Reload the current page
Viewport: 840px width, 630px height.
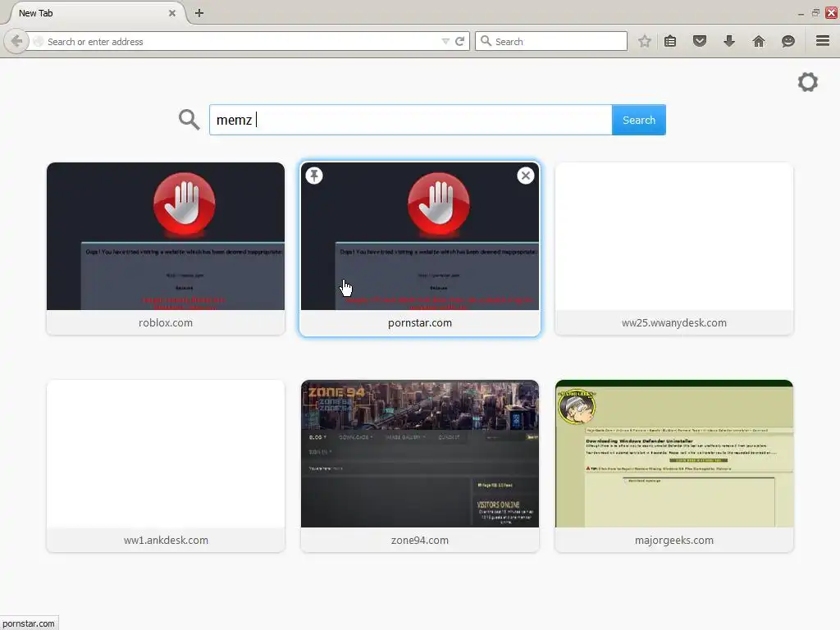[459, 41]
